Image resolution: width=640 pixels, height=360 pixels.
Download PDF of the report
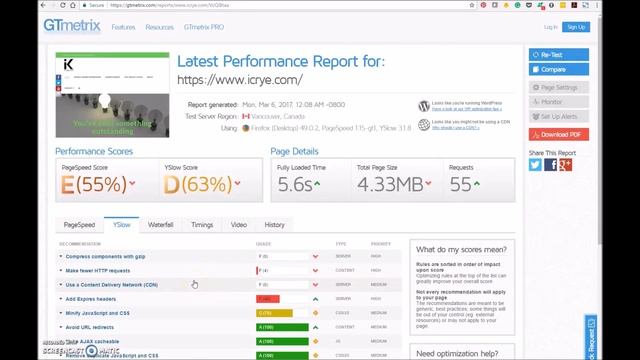tap(559, 134)
